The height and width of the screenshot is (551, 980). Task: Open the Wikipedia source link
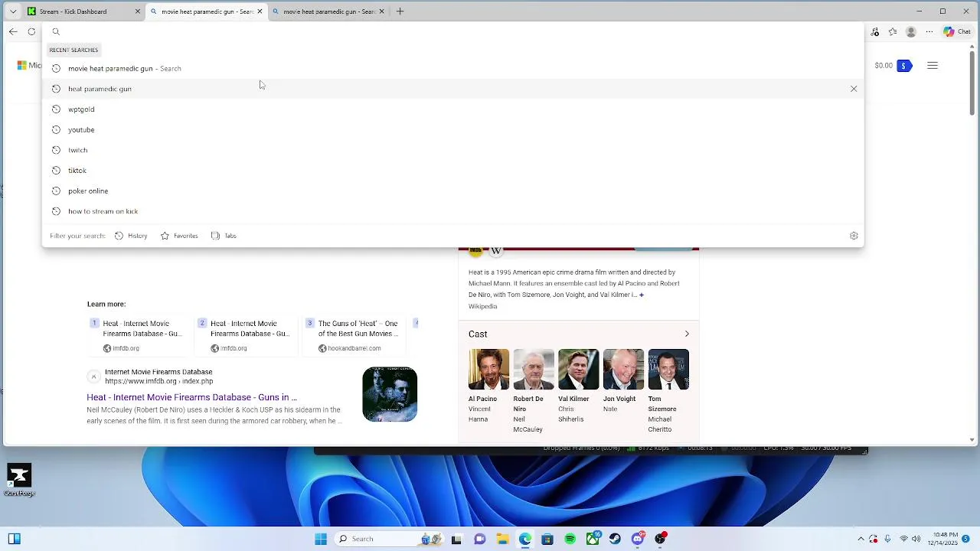[482, 306]
